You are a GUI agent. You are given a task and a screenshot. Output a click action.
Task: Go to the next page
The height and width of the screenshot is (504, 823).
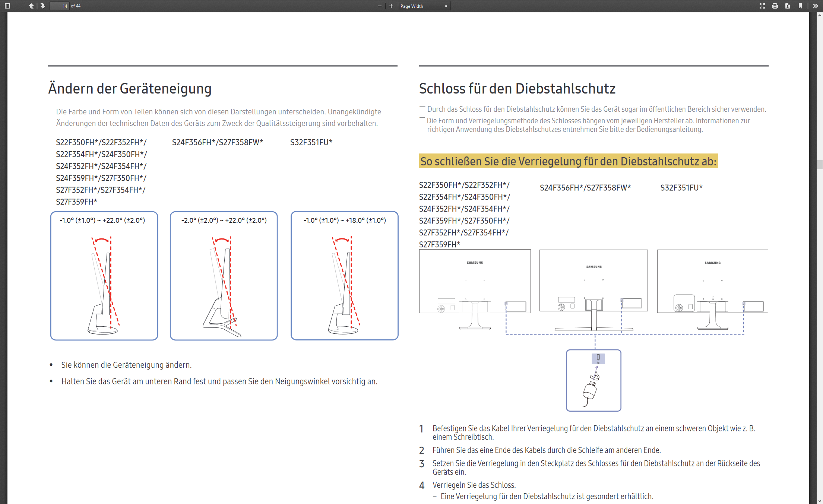(43, 6)
